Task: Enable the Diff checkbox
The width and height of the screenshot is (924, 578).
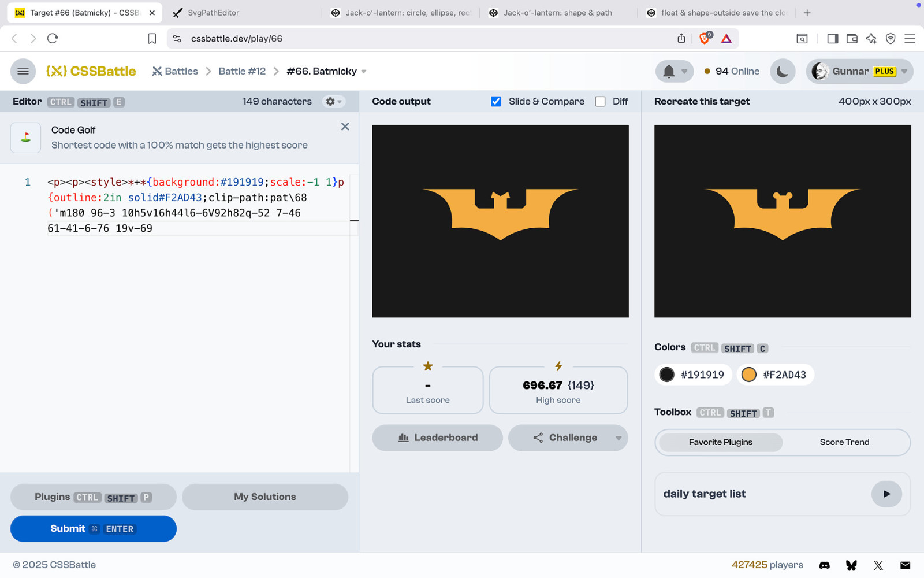Action: tap(601, 102)
